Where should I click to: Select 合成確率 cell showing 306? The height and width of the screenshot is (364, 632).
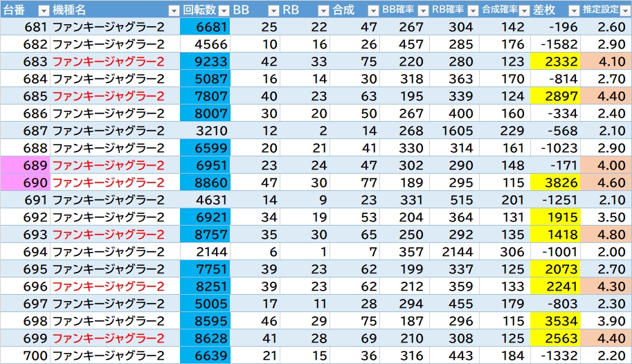(505, 251)
